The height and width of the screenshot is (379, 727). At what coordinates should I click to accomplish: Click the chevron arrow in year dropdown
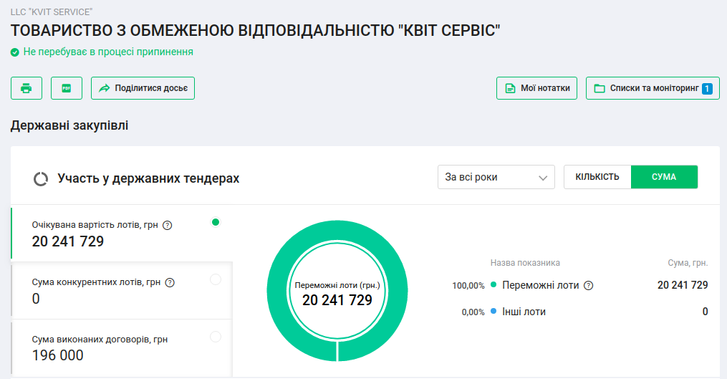click(x=542, y=178)
